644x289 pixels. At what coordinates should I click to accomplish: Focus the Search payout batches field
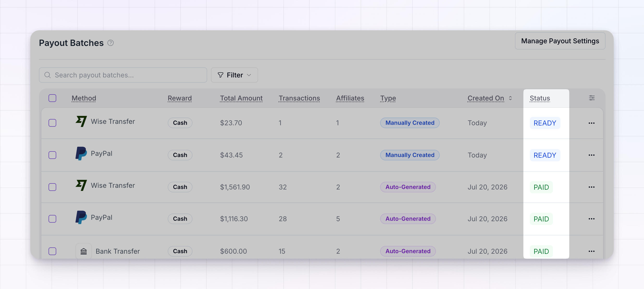123,75
